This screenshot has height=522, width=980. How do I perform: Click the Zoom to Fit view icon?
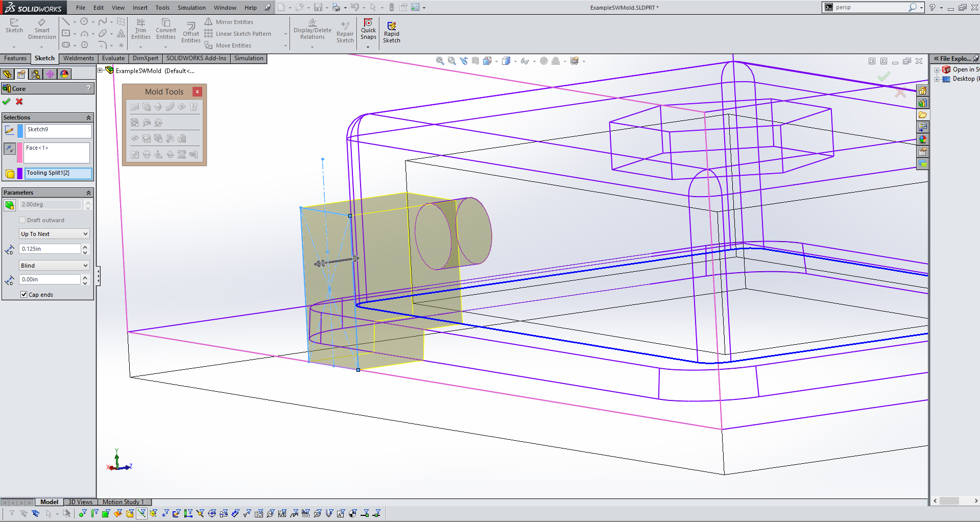(x=440, y=61)
